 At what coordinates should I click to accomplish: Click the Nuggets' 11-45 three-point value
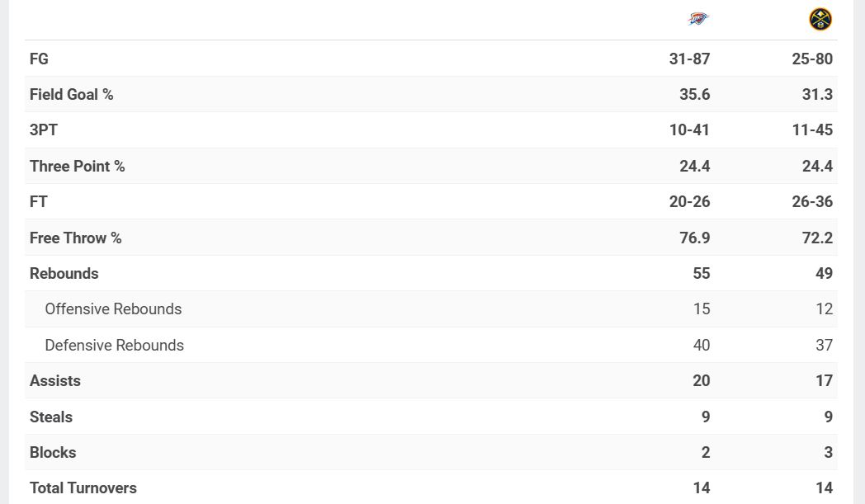click(x=812, y=130)
